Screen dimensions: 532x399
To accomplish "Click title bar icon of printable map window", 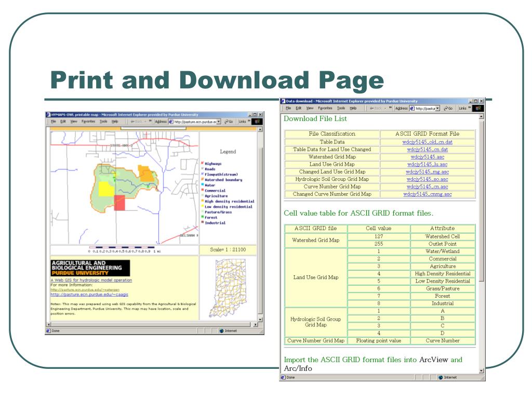I will click(48, 115).
